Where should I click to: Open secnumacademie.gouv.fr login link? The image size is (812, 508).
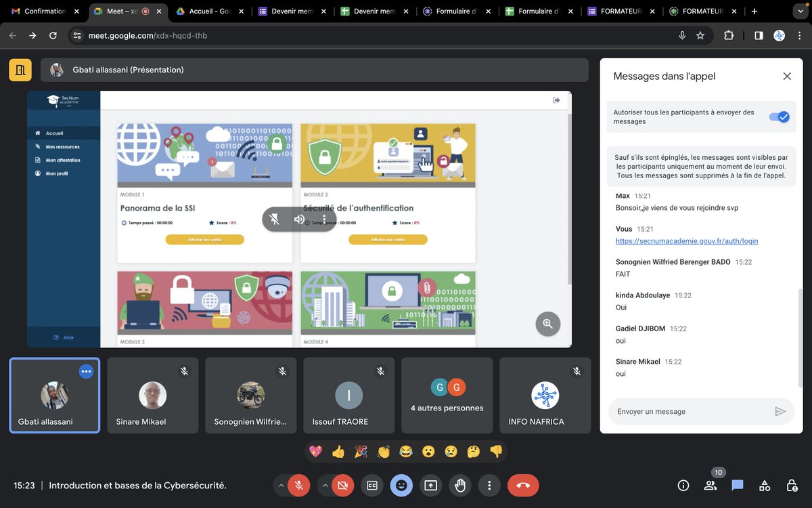pos(687,241)
